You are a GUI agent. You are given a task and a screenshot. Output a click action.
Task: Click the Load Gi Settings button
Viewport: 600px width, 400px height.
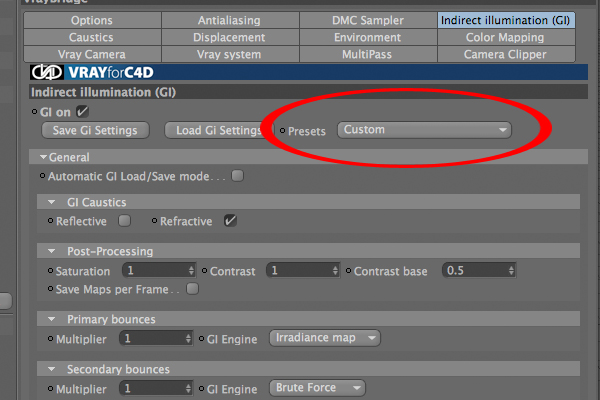(x=218, y=130)
